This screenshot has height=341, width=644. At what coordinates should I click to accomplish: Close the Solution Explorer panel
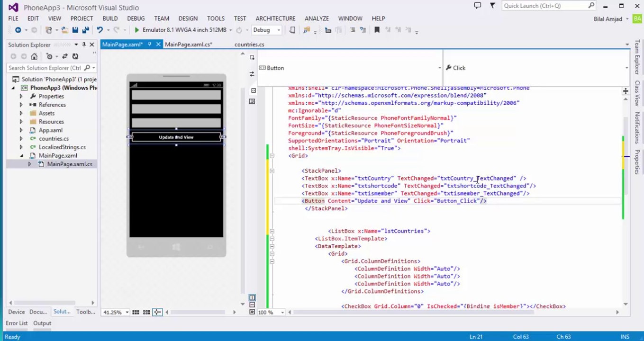(x=92, y=45)
